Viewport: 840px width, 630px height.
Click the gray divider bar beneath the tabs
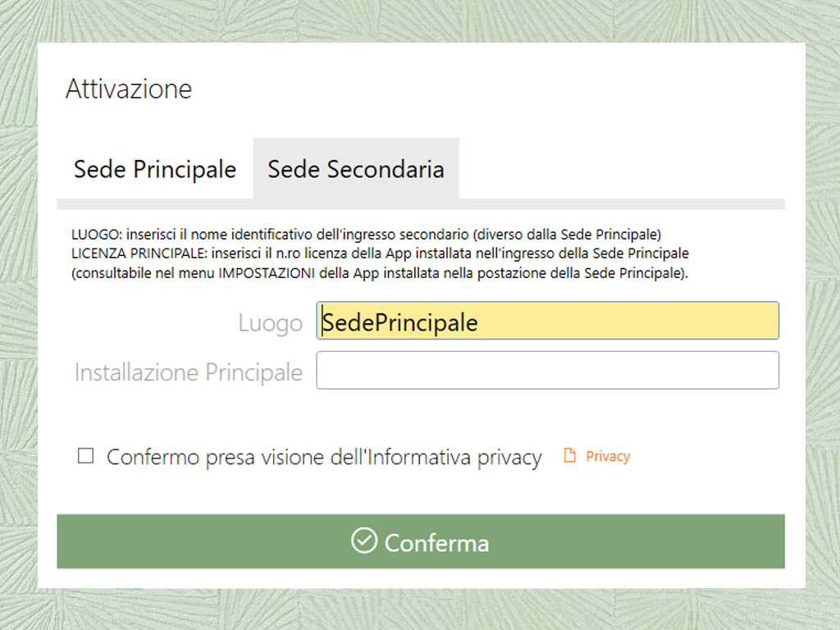(x=421, y=204)
